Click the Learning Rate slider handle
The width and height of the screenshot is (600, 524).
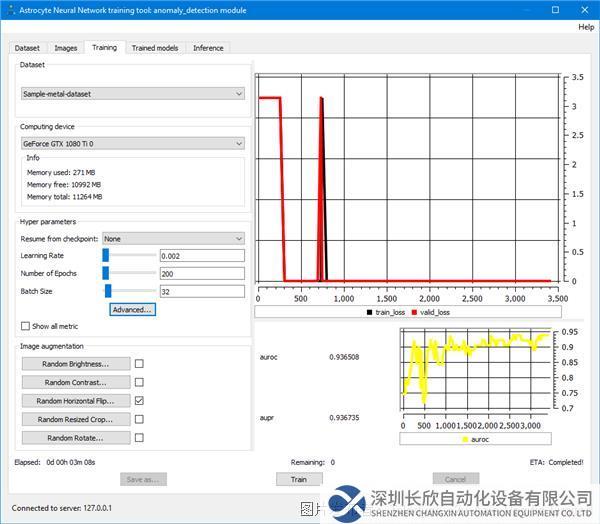point(105,256)
